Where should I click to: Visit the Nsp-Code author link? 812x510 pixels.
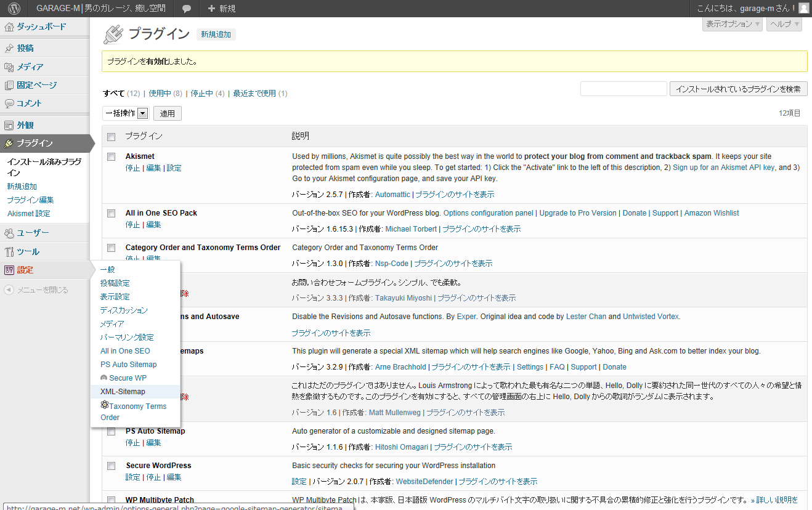(x=392, y=264)
